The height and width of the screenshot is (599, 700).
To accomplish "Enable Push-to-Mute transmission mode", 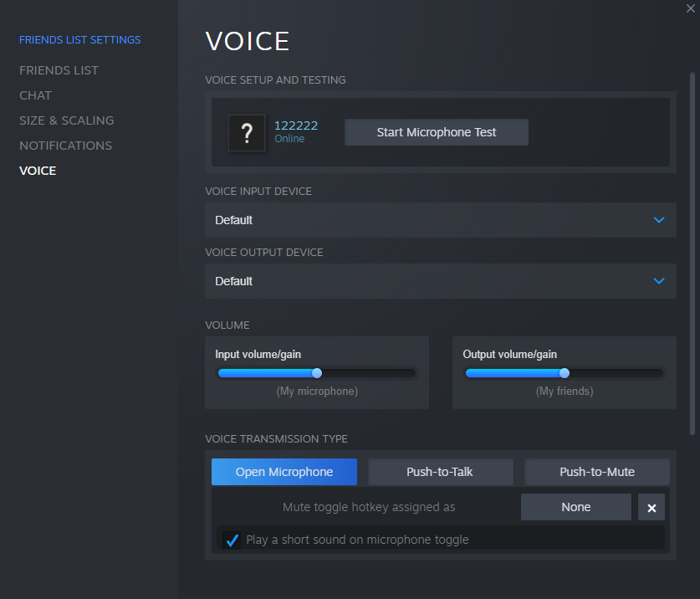I will (x=597, y=472).
